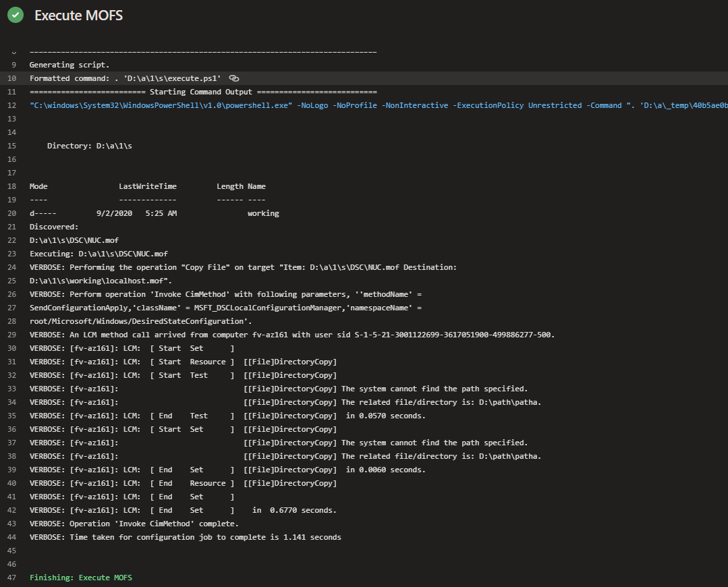Click the 'Start Resource' DirectoryCopy line
Screen dimensions: 728x587
coord(184,362)
